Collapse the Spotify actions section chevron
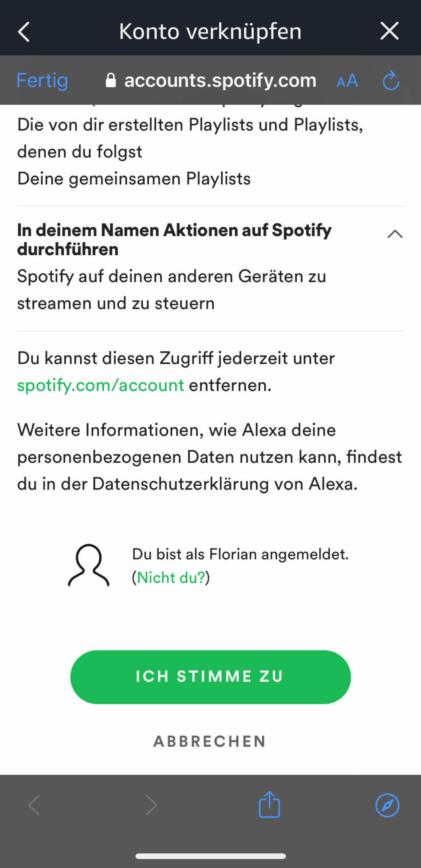The image size is (421, 868). tap(395, 234)
